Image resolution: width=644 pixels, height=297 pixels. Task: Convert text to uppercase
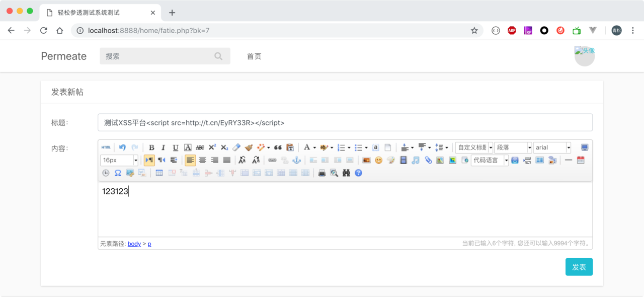pyautogui.click(x=243, y=160)
